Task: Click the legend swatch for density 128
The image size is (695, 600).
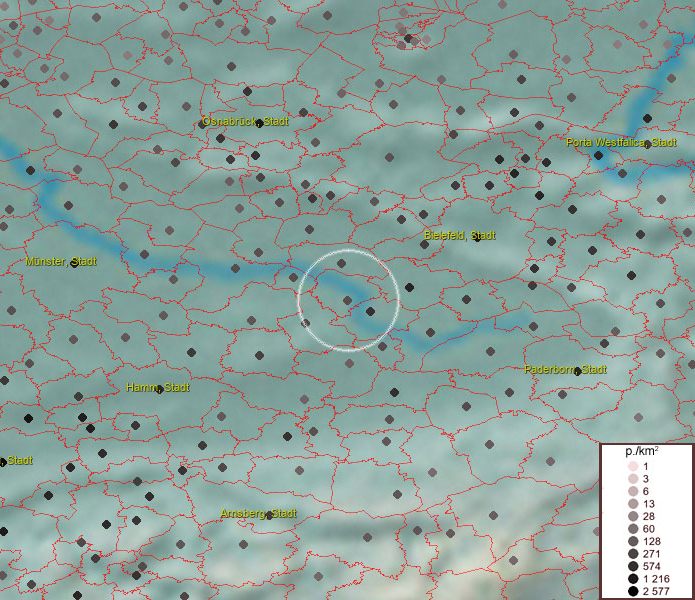Action: [633, 541]
